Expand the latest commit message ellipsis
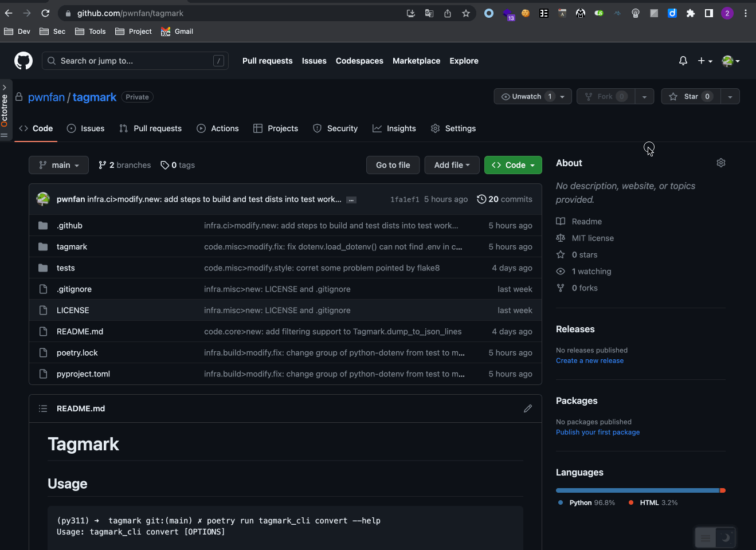756x550 pixels. click(x=351, y=200)
